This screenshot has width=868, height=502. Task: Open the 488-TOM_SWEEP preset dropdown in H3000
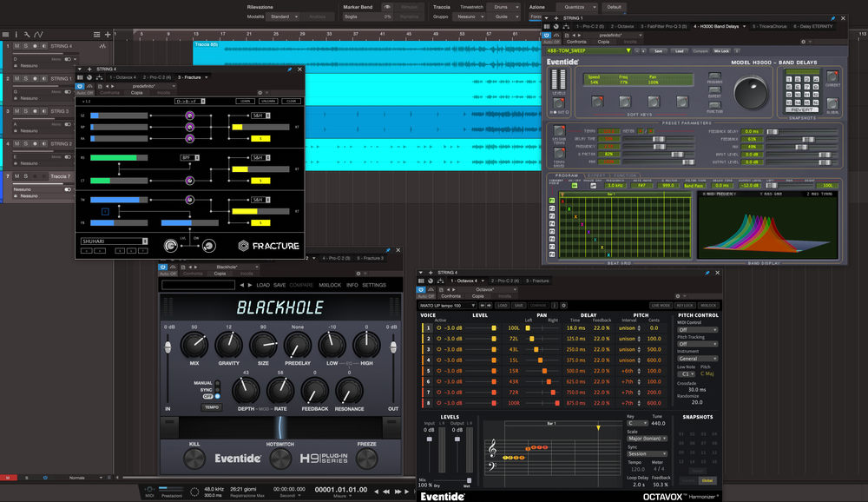point(589,50)
